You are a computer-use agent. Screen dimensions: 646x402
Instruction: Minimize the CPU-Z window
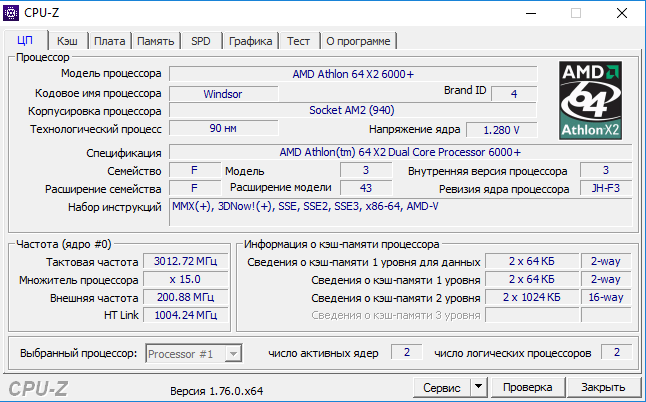529,13
